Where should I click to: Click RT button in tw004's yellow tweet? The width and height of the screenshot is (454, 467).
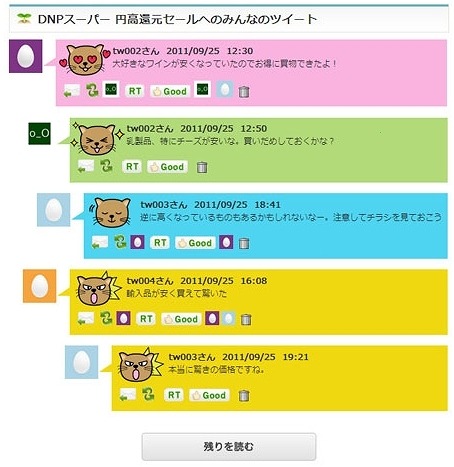point(146,319)
